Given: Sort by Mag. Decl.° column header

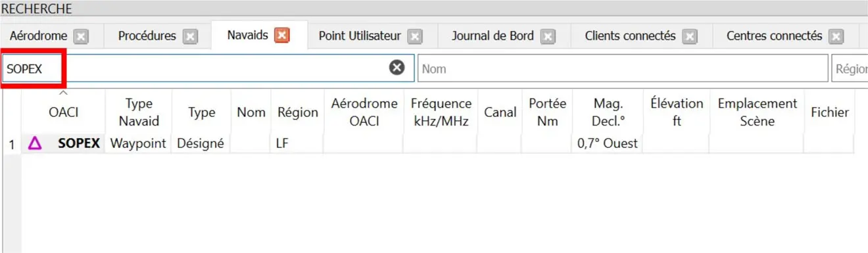Looking at the screenshot, I should (x=608, y=112).
